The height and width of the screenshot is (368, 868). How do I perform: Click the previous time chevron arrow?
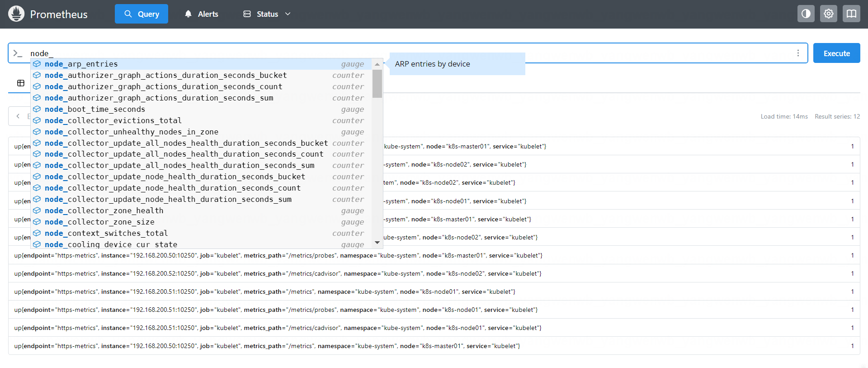click(x=18, y=116)
